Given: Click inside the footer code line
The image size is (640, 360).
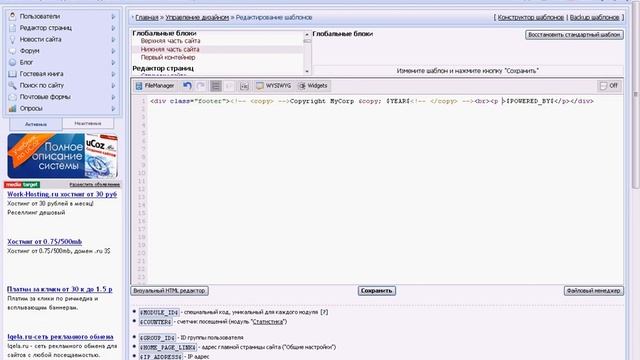Looking at the screenshot, I should point(371,101).
